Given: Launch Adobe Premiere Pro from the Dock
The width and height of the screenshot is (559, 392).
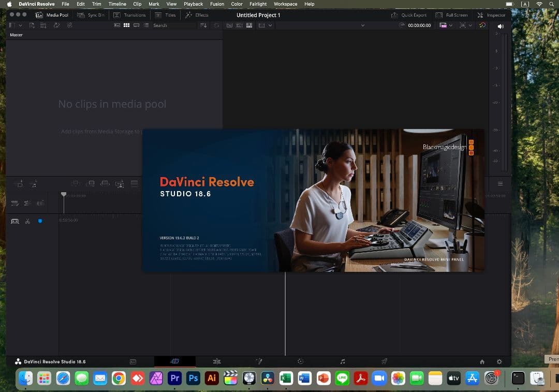Looking at the screenshot, I should point(175,379).
